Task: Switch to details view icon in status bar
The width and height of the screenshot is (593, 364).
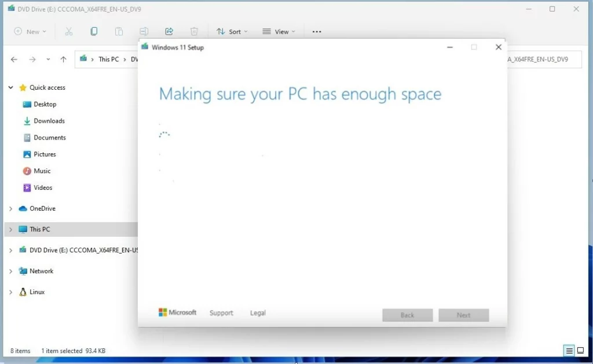Action: pos(569,351)
